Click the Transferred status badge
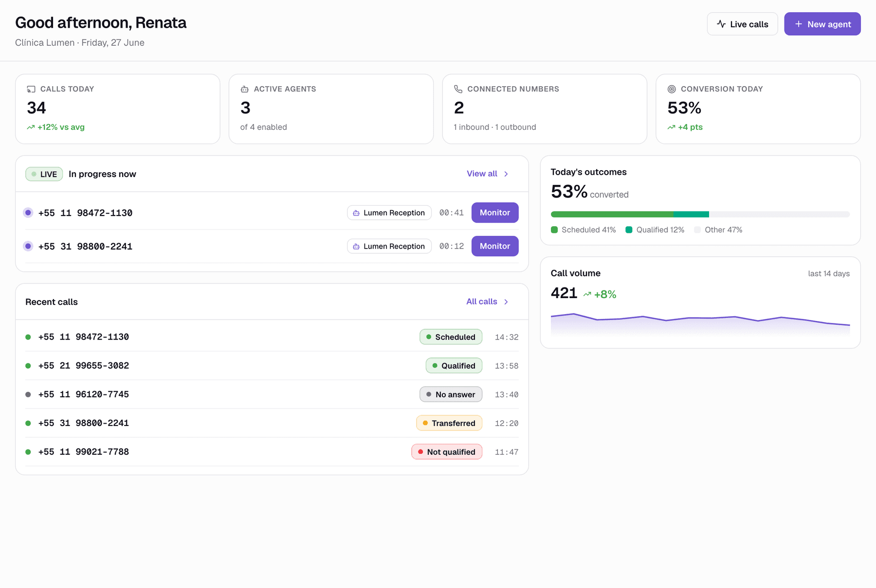Viewport: 876px width, 588px height. (x=449, y=423)
